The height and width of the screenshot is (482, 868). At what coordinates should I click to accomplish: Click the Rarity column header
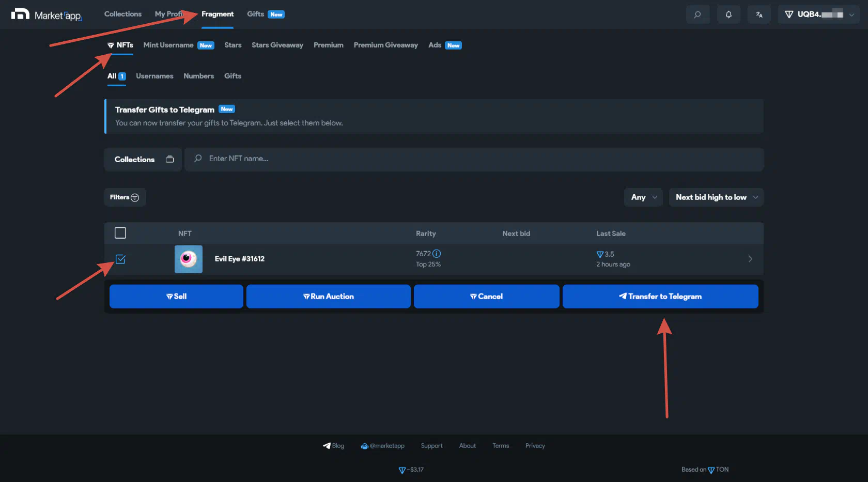pos(426,234)
